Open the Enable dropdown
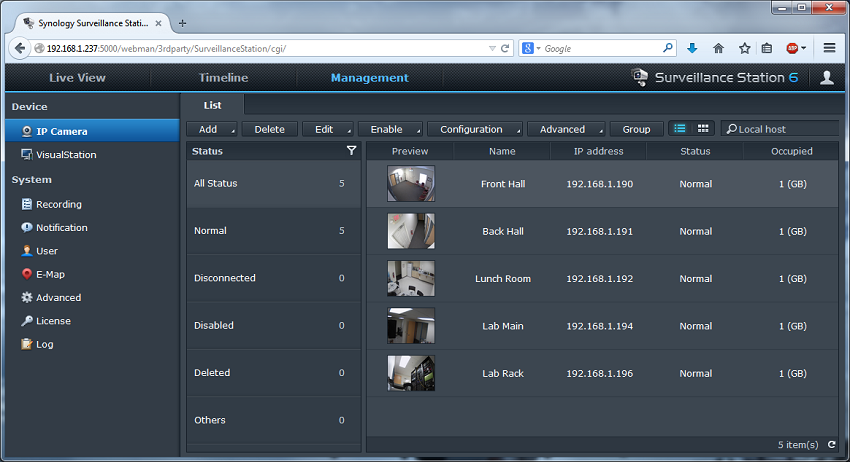The height and width of the screenshot is (462, 850). [x=390, y=129]
